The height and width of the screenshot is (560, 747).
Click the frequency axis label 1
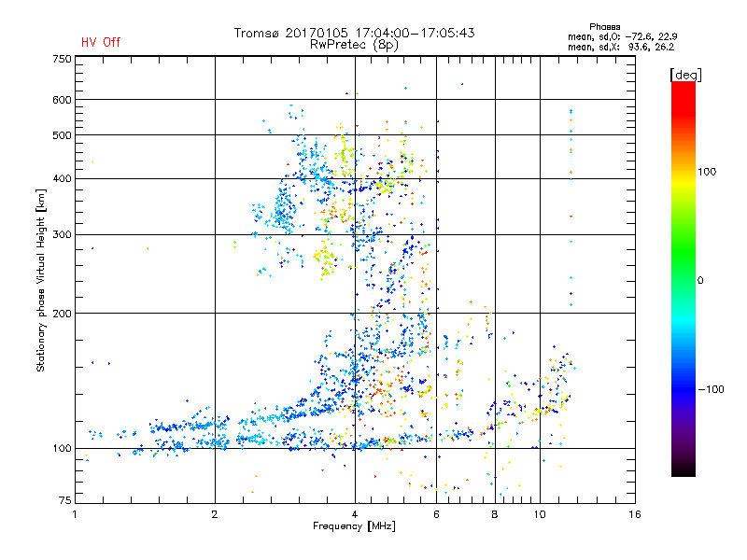[75, 514]
